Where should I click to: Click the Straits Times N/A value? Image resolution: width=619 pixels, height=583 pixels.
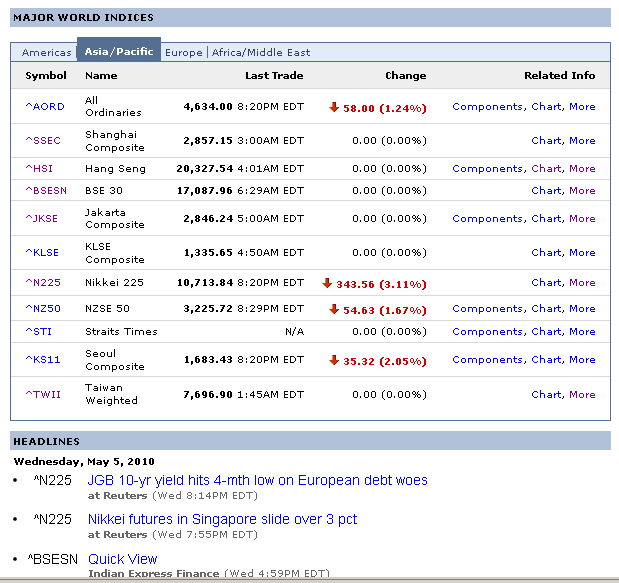294,332
